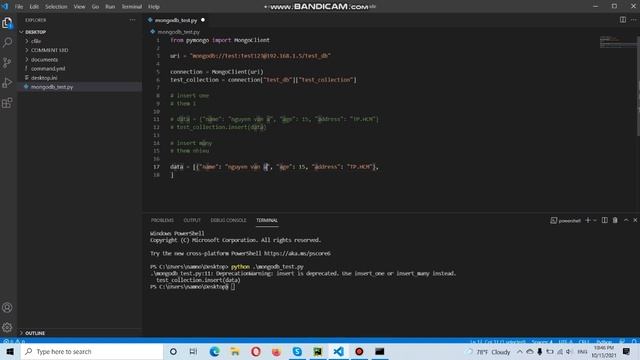The width and height of the screenshot is (640, 360).
Task: Open the https://aka.ms/pscore6 link in terminal
Action: coord(297,253)
